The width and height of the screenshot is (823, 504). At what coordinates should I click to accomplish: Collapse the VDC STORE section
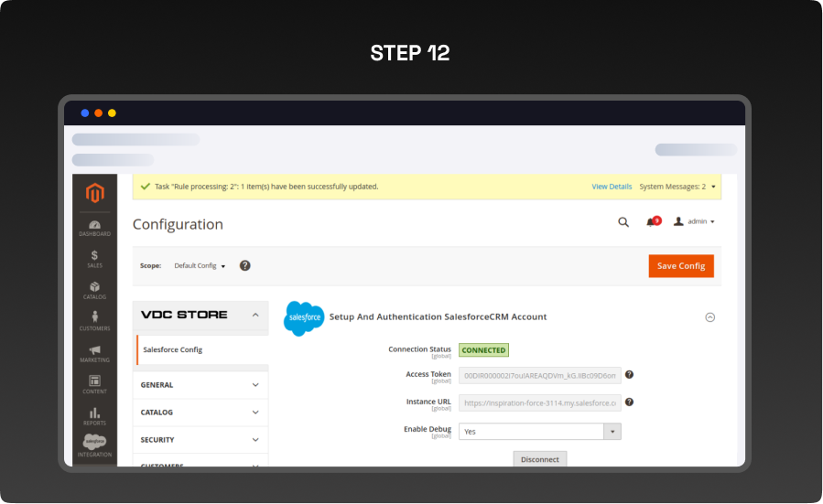[255, 315]
